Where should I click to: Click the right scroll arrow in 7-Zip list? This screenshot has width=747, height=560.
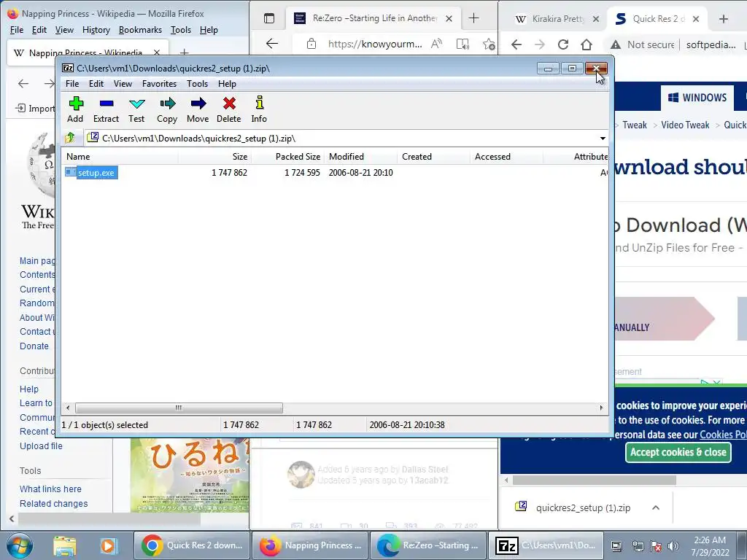click(601, 408)
